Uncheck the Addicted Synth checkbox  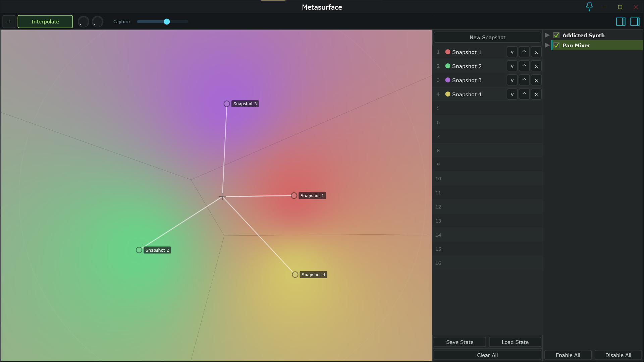(x=556, y=35)
